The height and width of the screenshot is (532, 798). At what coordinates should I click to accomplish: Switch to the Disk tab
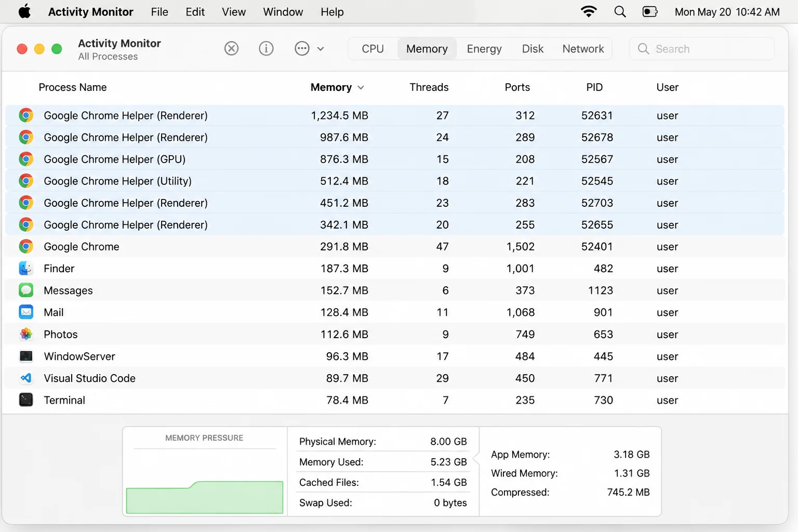[x=533, y=49]
